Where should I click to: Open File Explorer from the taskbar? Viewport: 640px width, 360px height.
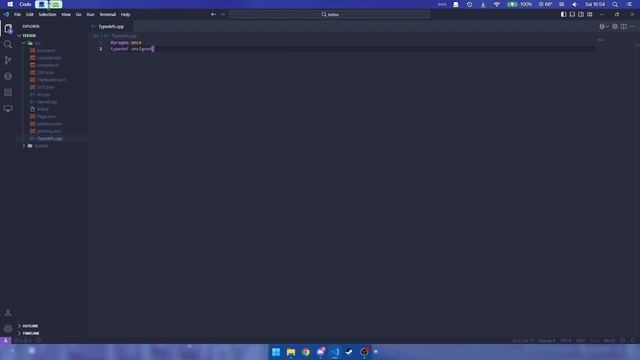click(x=291, y=352)
